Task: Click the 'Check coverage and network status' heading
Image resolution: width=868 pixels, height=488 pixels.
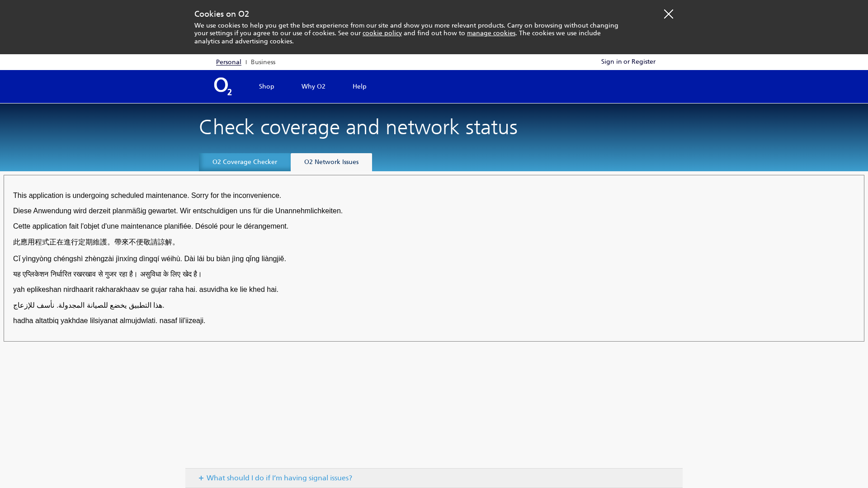Action: point(358,127)
